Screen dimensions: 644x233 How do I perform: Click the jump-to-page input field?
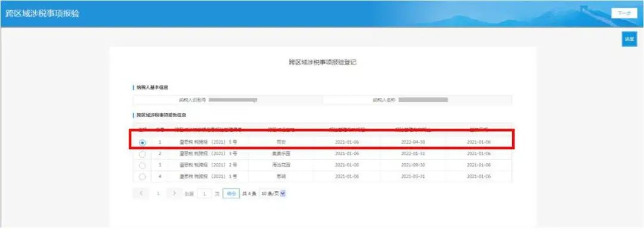[204, 194]
